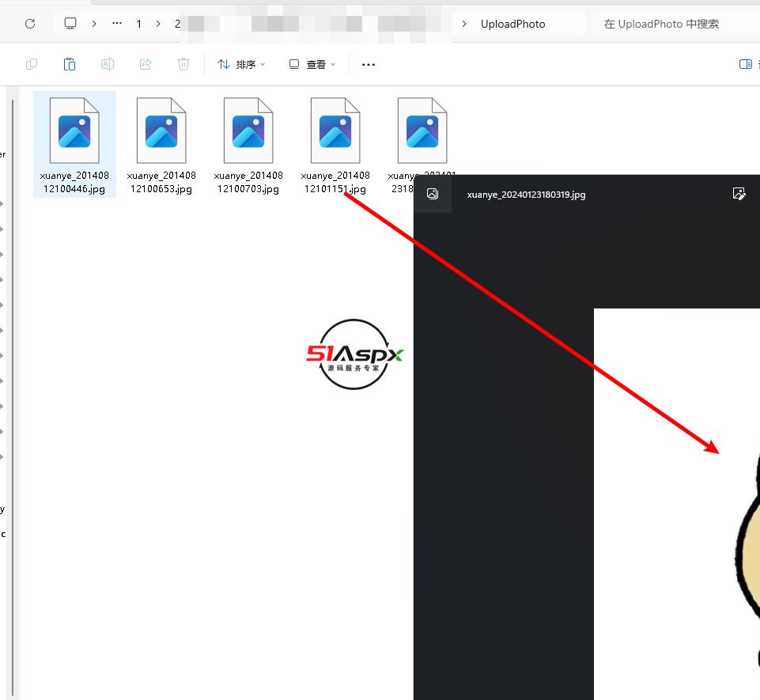Open breadcrumb folder named 1

tap(139, 24)
